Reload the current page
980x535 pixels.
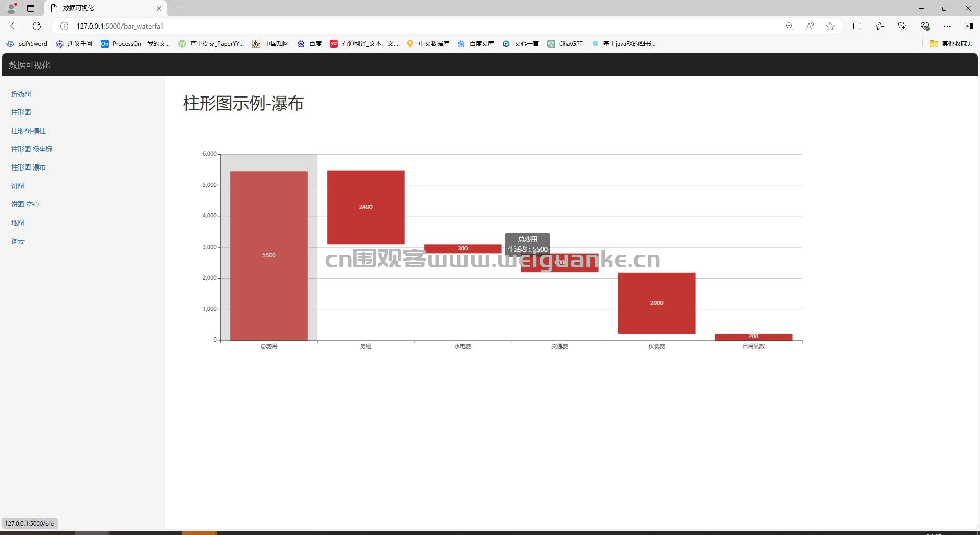click(x=37, y=26)
